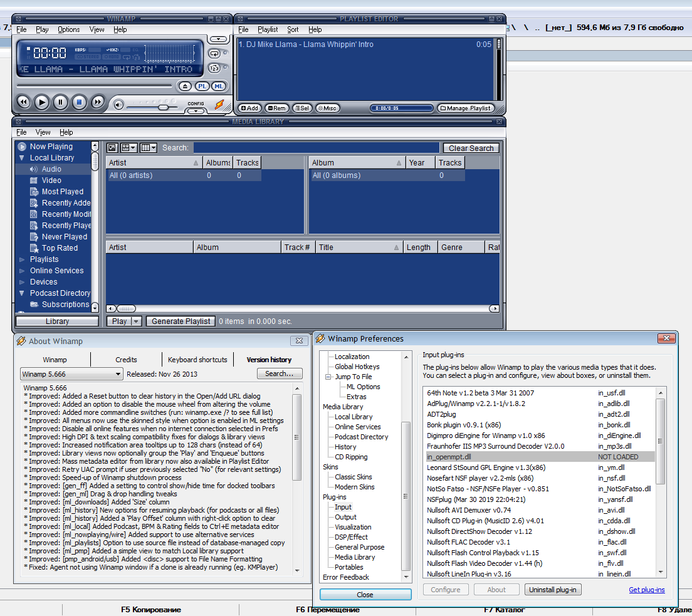
Task: Click the Eject open file button
Action: coord(185,86)
